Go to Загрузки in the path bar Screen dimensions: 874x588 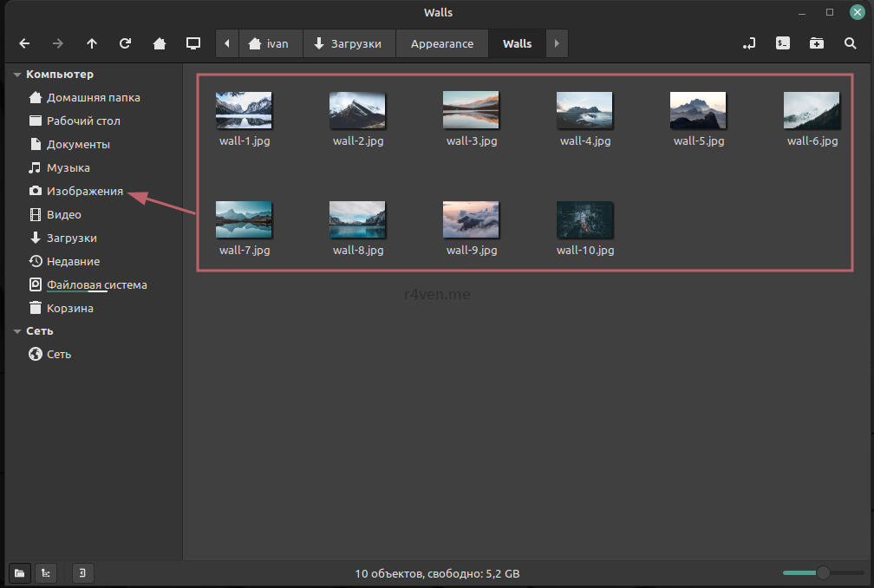(348, 43)
